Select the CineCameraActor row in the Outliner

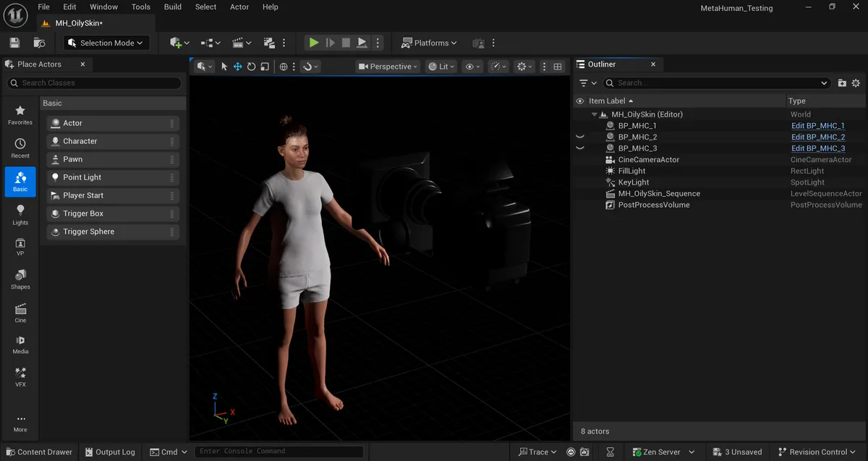coord(720,160)
